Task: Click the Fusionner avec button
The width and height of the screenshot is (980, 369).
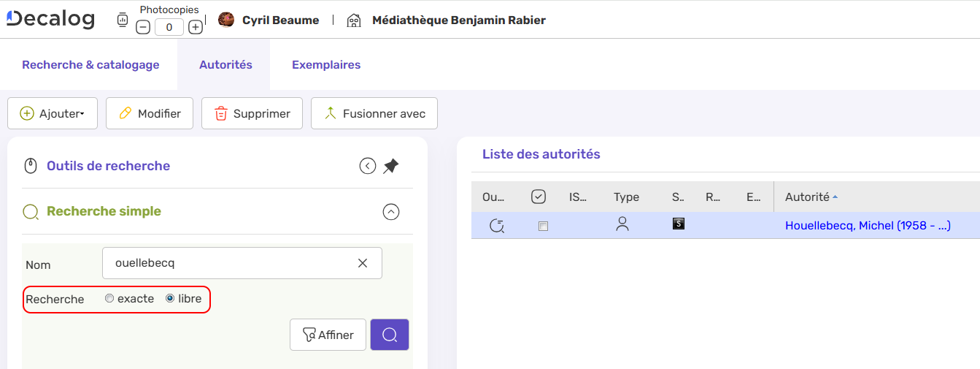Action: pos(374,113)
